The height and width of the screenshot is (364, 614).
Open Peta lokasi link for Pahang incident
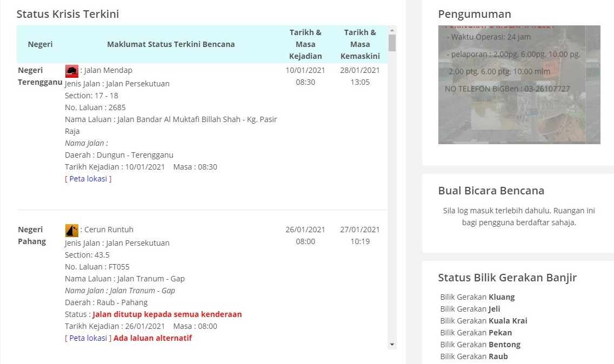tap(88, 338)
